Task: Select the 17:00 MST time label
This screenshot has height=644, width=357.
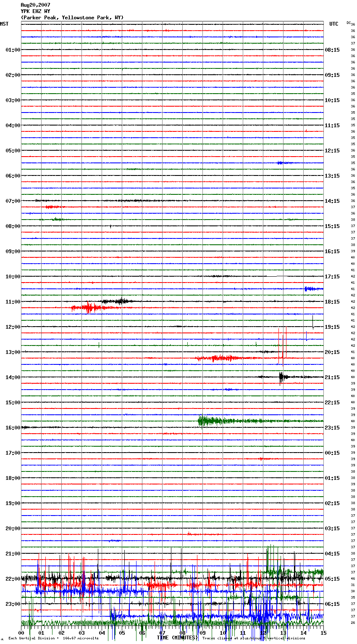Action: click(13, 453)
